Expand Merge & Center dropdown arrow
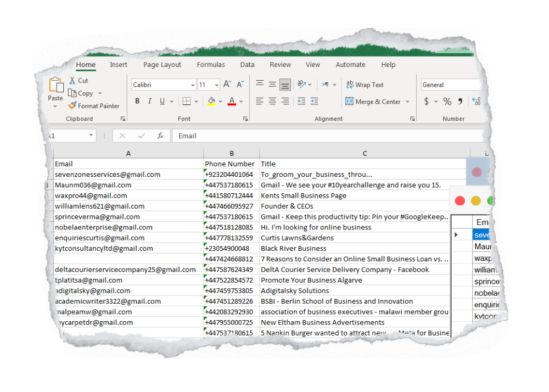549x392 pixels. pyautogui.click(x=407, y=102)
